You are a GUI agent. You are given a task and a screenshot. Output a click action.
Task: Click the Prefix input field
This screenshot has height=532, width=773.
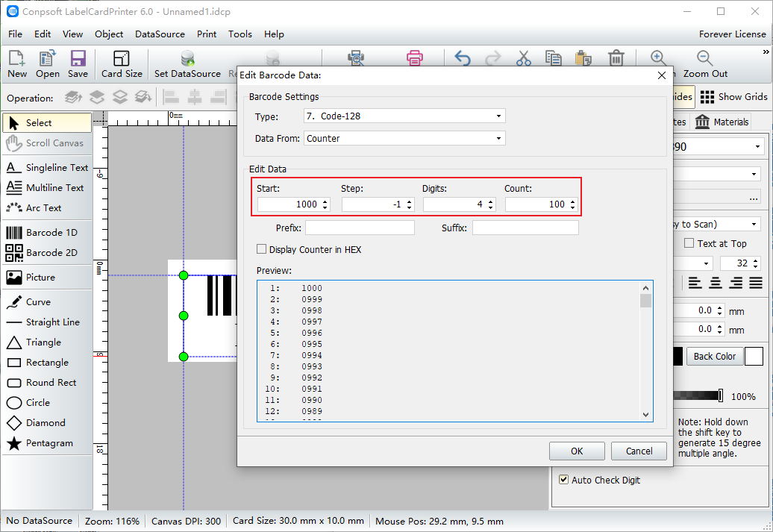[x=360, y=228]
